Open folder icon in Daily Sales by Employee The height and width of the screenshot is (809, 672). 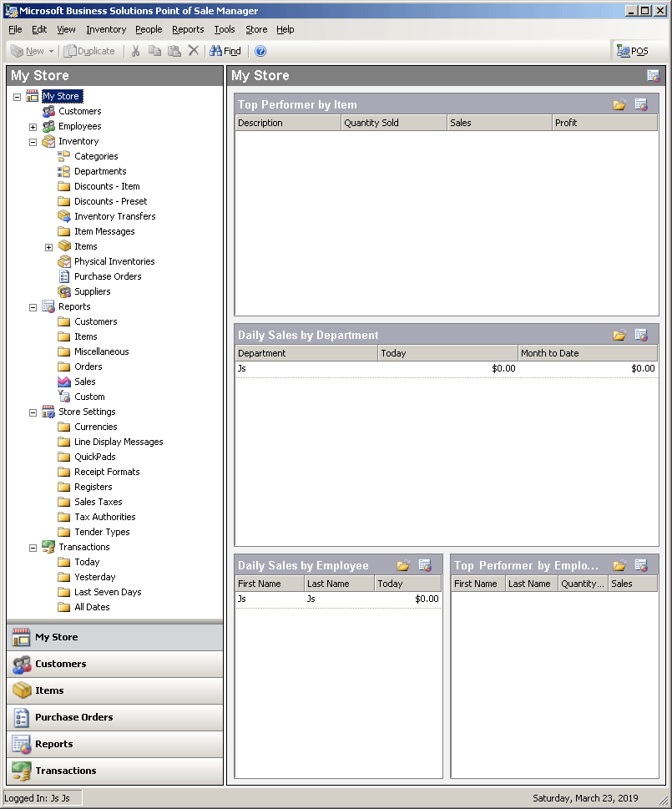pyautogui.click(x=403, y=566)
